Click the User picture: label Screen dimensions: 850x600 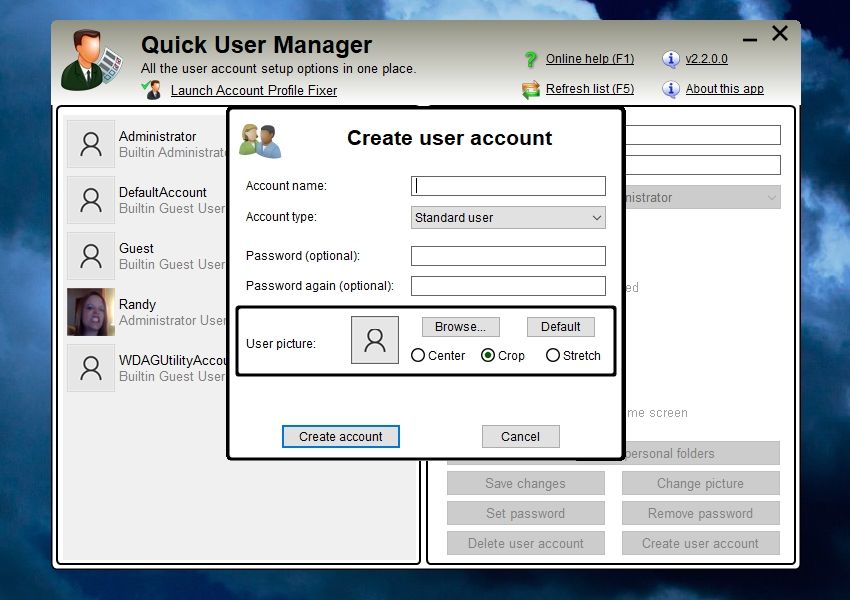coord(281,344)
